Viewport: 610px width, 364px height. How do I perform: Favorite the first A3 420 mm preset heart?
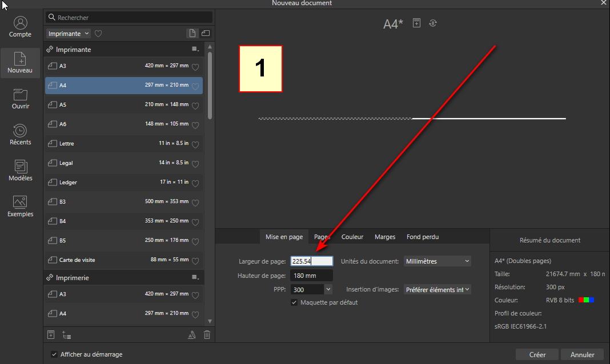[195, 67]
